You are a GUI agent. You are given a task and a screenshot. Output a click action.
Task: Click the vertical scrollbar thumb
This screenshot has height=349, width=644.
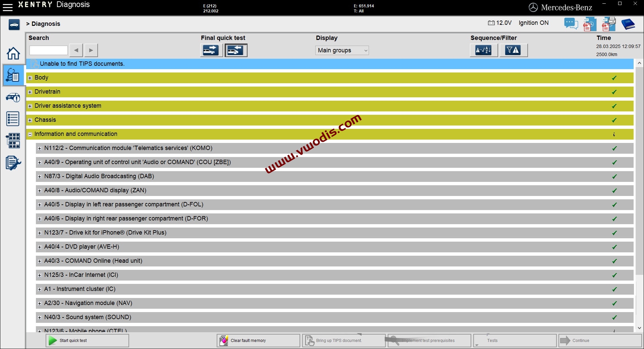(639, 171)
